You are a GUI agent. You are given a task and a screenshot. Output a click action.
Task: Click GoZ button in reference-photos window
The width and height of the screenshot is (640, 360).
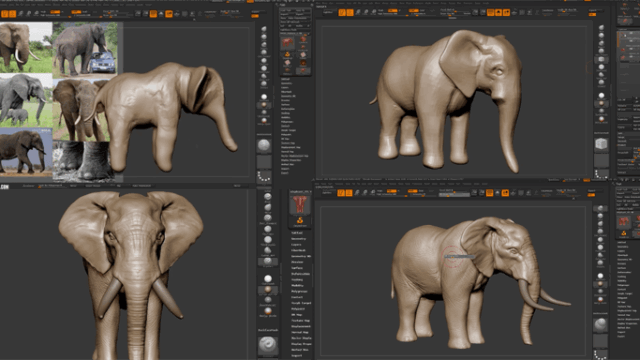283,26
